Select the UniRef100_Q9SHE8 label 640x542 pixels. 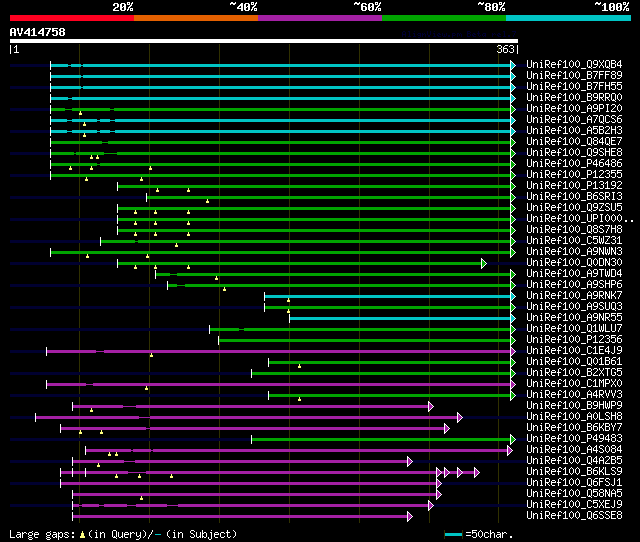coord(574,153)
